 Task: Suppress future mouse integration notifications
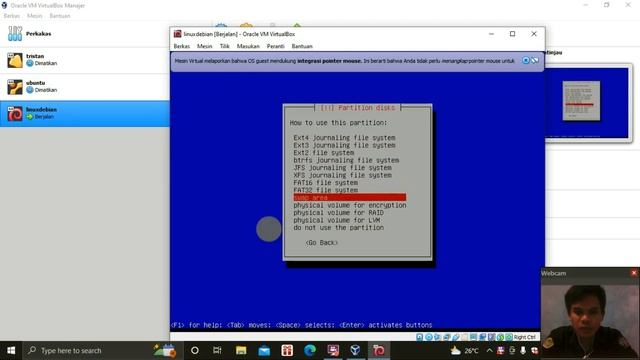[535, 60]
